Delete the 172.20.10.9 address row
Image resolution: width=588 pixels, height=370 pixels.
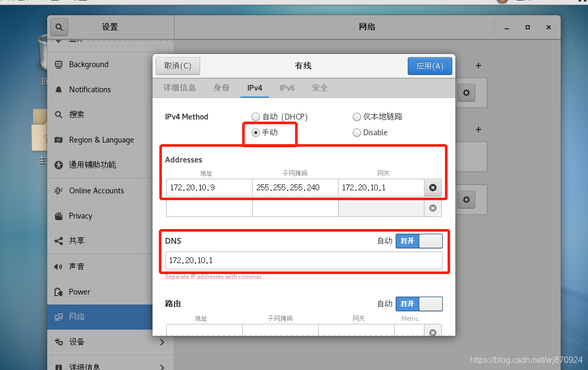(433, 188)
